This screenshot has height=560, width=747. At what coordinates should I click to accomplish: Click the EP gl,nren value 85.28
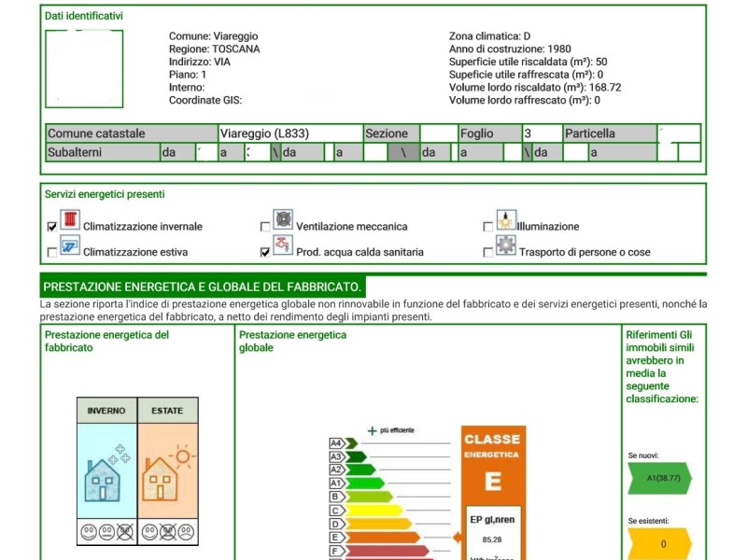(492, 539)
